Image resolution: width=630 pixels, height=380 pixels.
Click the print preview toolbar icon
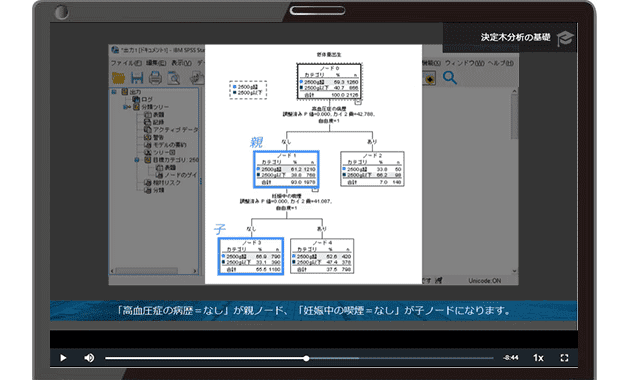(x=174, y=78)
